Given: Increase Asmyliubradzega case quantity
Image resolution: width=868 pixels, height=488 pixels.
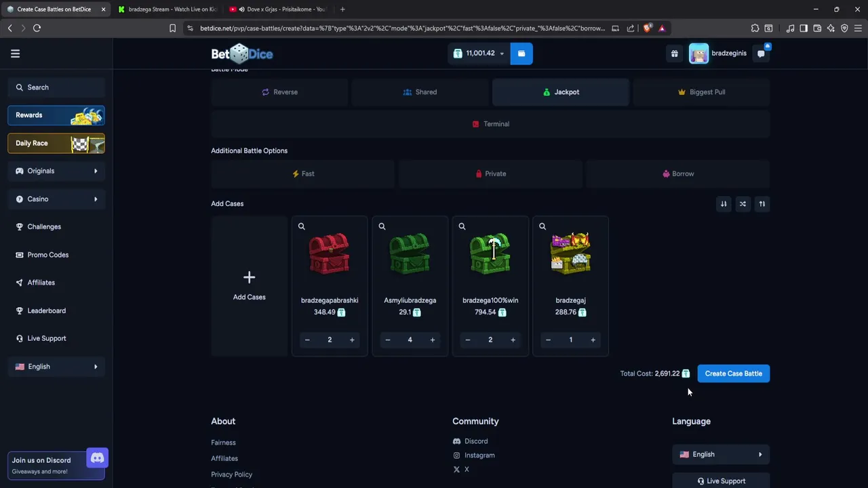Looking at the screenshot, I should 432,340.
